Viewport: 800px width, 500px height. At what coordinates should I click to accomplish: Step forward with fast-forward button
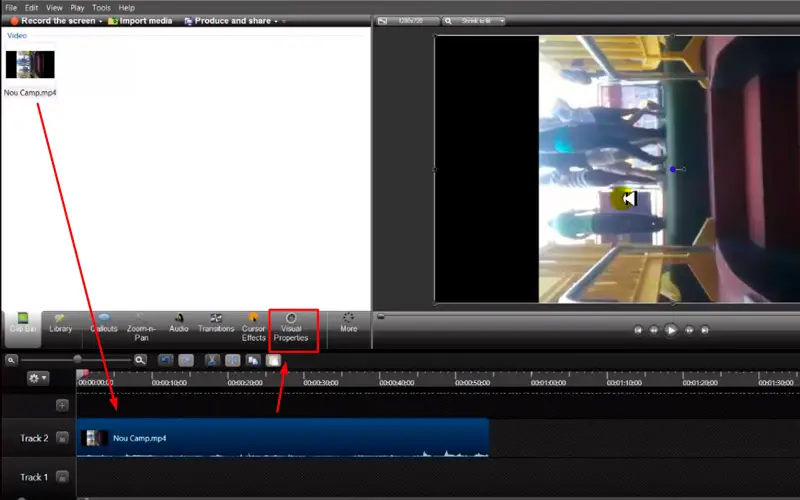(689, 330)
